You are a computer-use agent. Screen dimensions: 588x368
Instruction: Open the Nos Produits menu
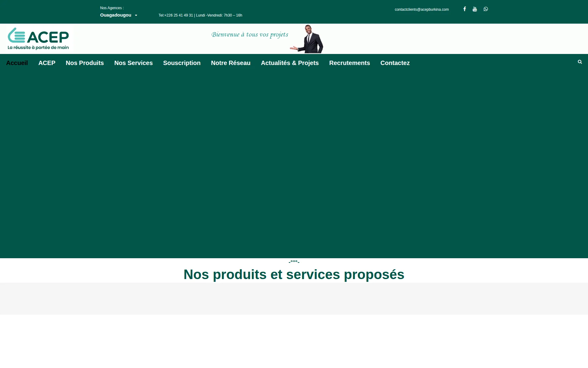click(85, 63)
